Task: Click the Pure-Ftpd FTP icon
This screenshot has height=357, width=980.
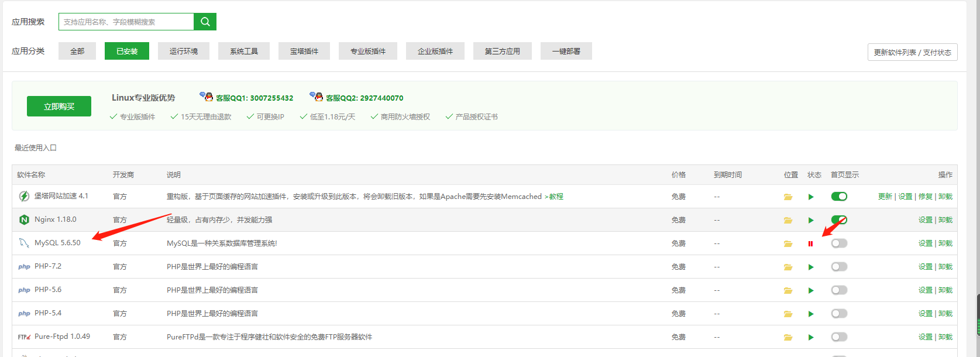Action: tap(24, 337)
